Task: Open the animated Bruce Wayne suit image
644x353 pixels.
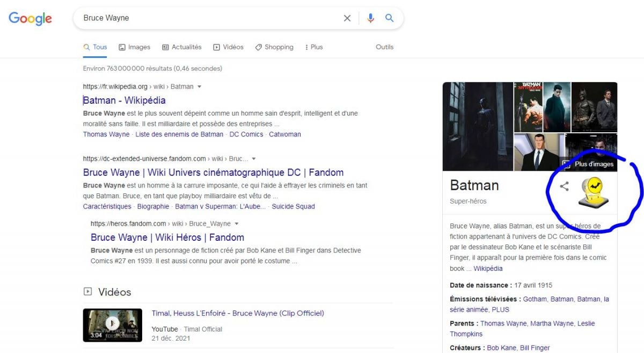Action: click(x=538, y=152)
